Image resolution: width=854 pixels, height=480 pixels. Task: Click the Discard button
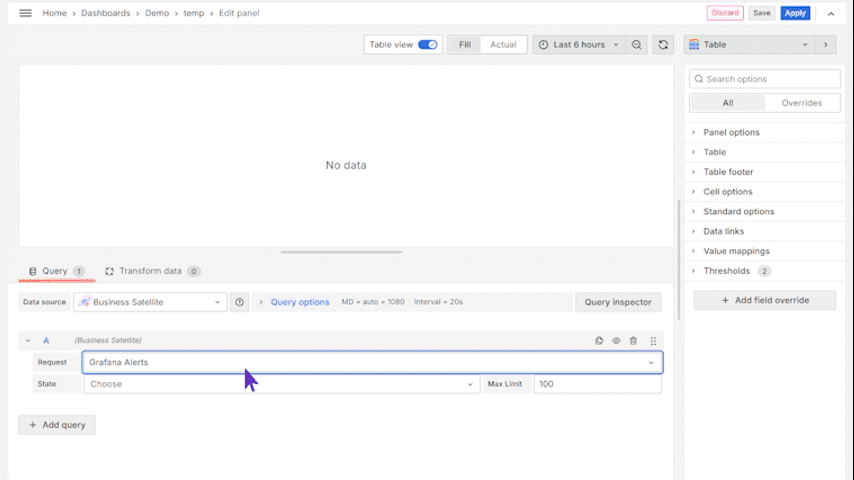[725, 13]
